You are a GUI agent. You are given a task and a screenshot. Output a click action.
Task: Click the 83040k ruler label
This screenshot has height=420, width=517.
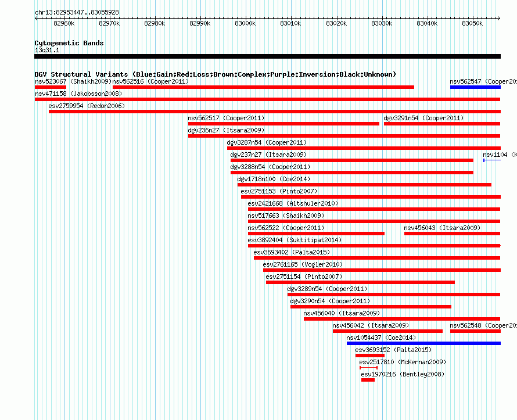point(427,23)
